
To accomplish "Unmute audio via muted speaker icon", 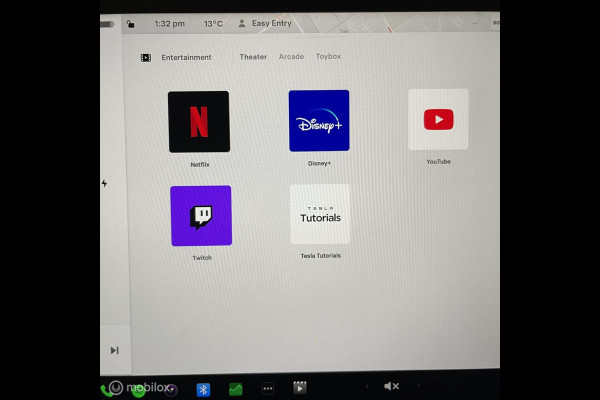I will (391, 386).
